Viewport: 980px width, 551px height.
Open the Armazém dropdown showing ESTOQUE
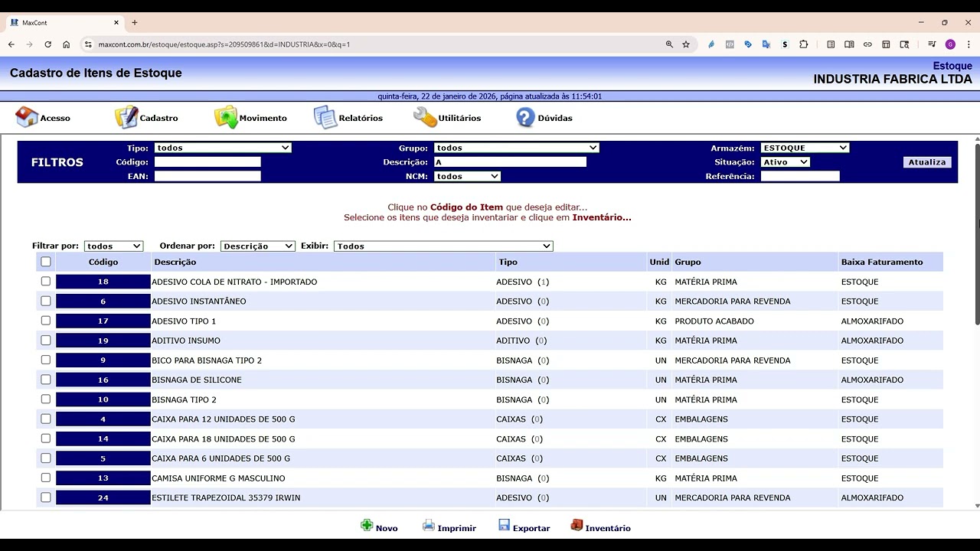click(x=805, y=148)
